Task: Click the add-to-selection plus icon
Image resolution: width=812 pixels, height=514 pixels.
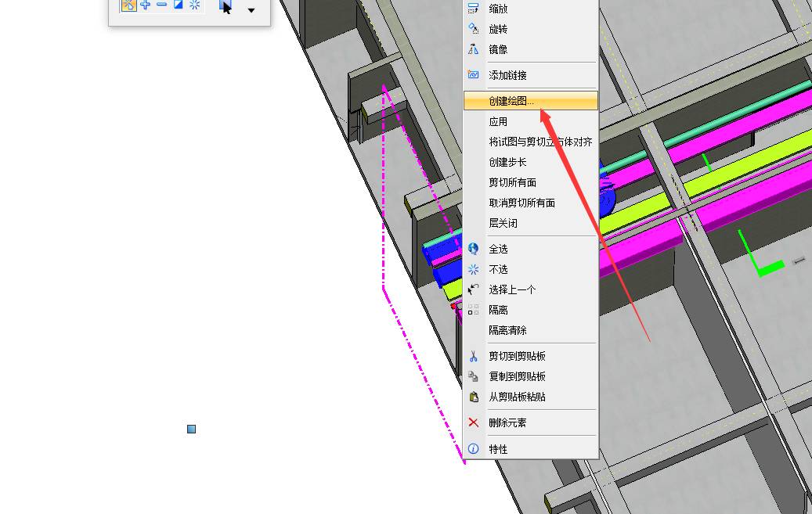Action: pos(146,5)
